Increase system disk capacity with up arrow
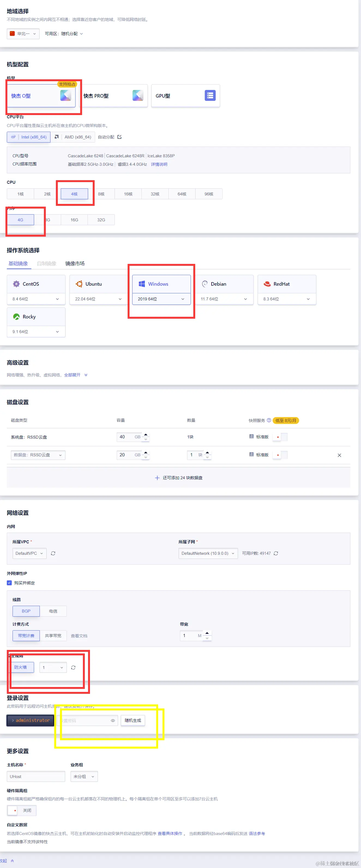Screen dimensions: 361x868 pyautogui.click(x=146, y=435)
